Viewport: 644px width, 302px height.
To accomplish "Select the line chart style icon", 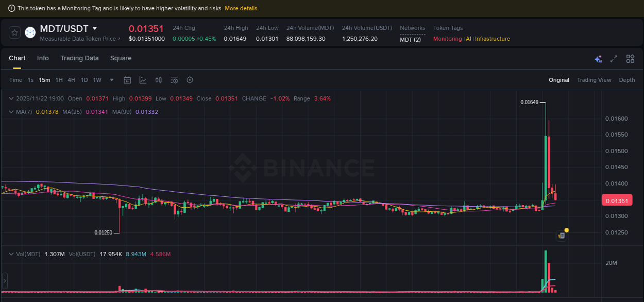I will [x=143, y=80].
